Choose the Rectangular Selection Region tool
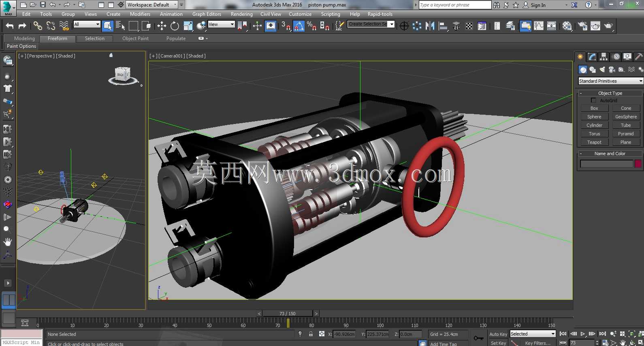644x346 pixels. 133,26
